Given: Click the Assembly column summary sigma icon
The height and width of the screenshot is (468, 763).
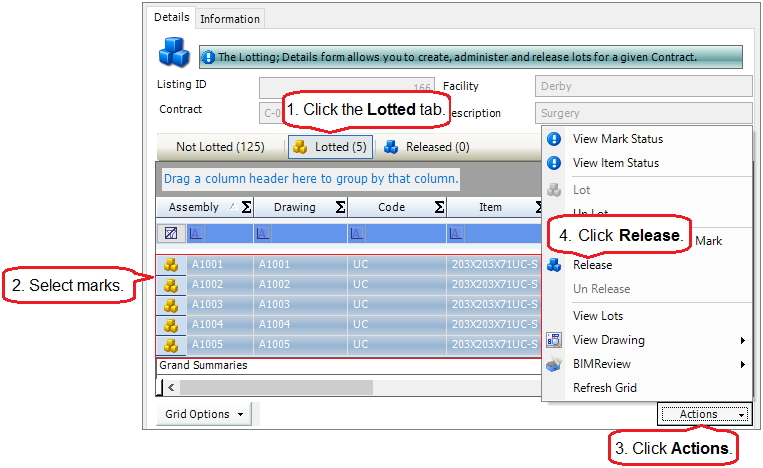Looking at the screenshot, I should click(x=245, y=207).
